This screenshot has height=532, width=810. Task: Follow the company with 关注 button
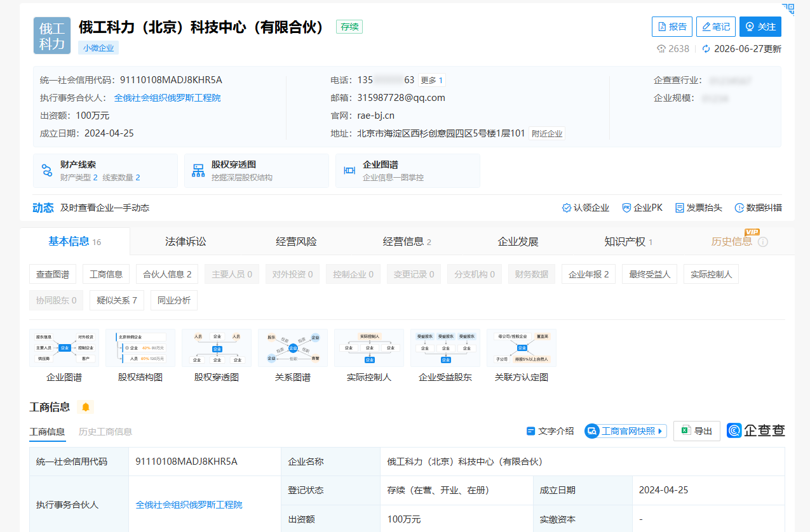pyautogui.click(x=760, y=27)
